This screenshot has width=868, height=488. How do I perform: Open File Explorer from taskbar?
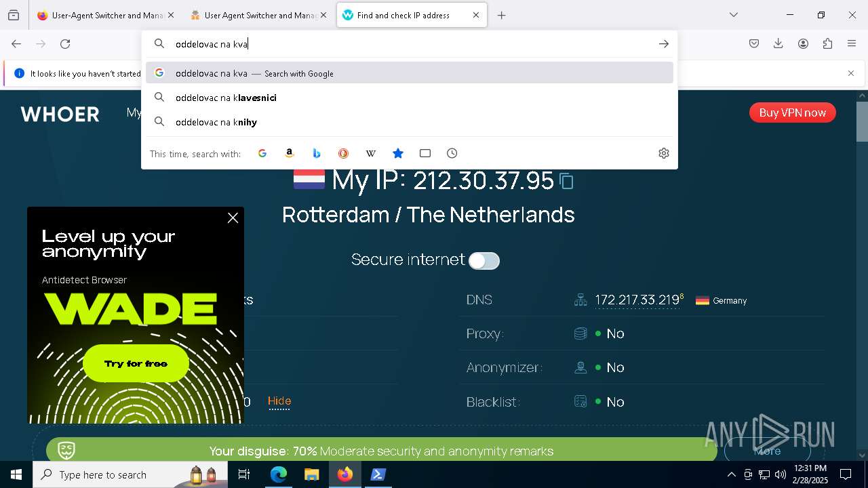point(311,474)
